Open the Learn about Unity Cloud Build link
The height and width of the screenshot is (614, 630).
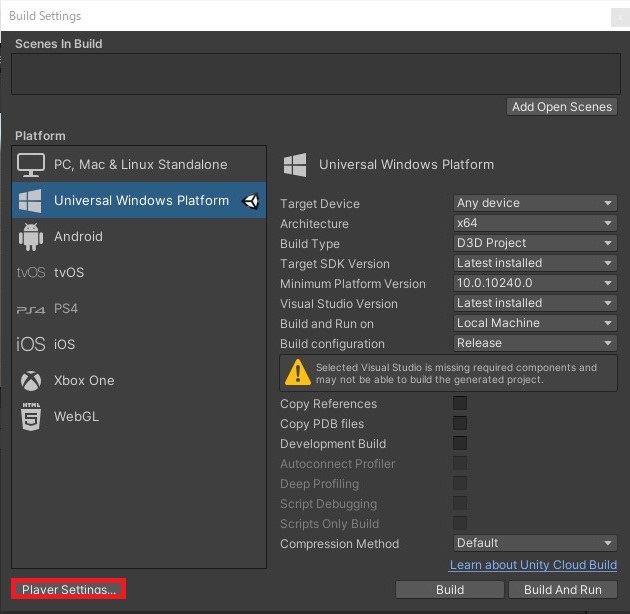point(533,565)
